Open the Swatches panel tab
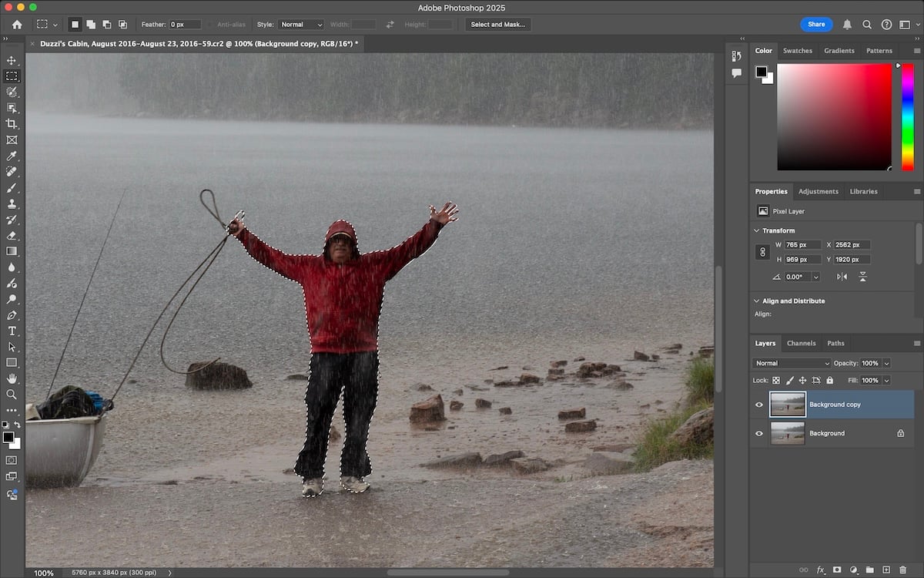This screenshot has width=924, height=578. click(798, 50)
